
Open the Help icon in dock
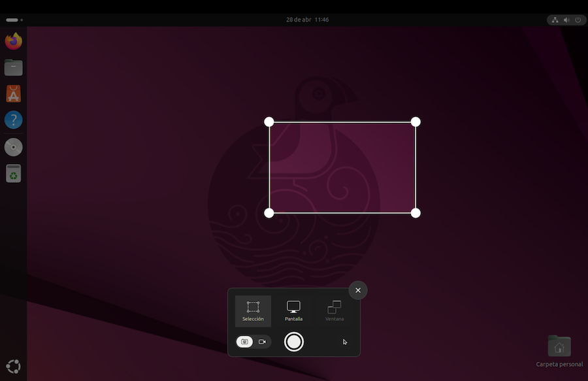pyautogui.click(x=13, y=120)
